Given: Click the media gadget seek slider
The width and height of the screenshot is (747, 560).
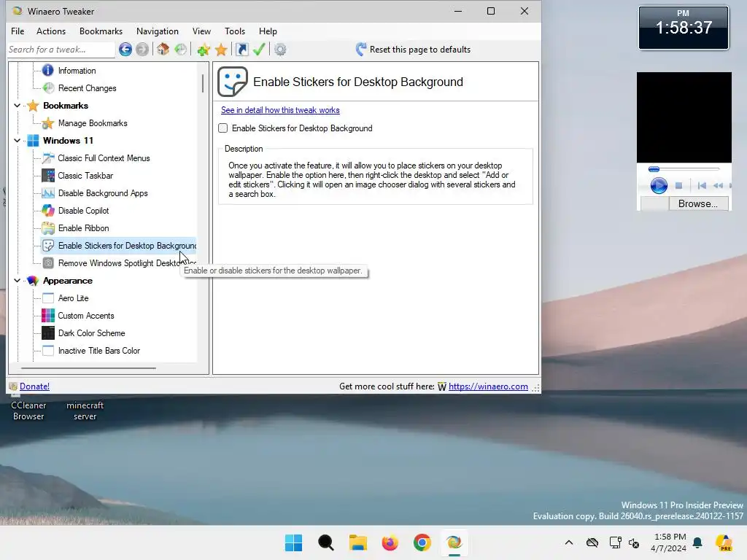Looking at the screenshot, I should 684,169.
